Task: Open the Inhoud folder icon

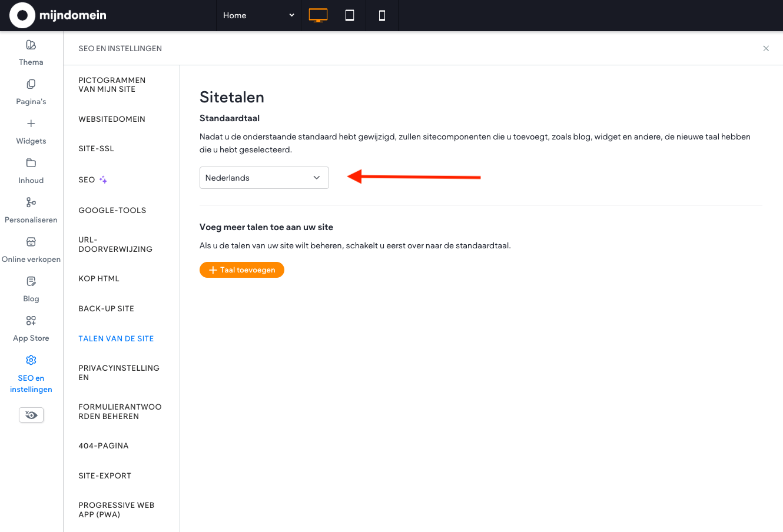Action: click(31, 163)
